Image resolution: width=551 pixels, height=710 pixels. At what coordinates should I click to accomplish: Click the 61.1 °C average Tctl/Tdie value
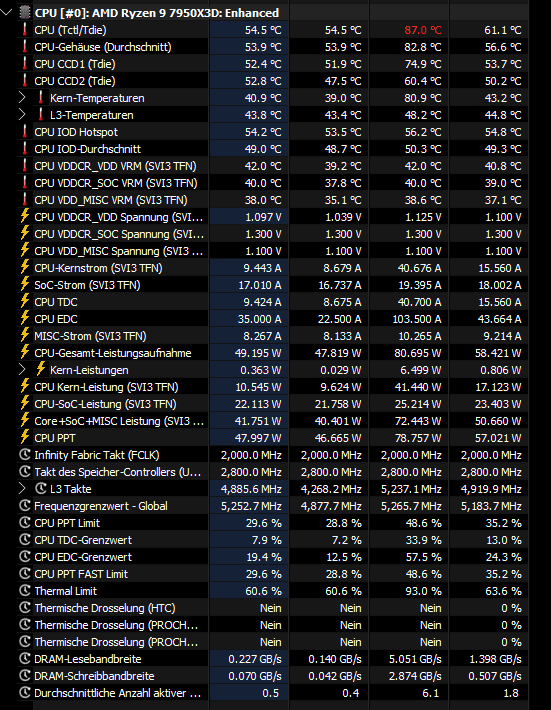tap(503, 30)
